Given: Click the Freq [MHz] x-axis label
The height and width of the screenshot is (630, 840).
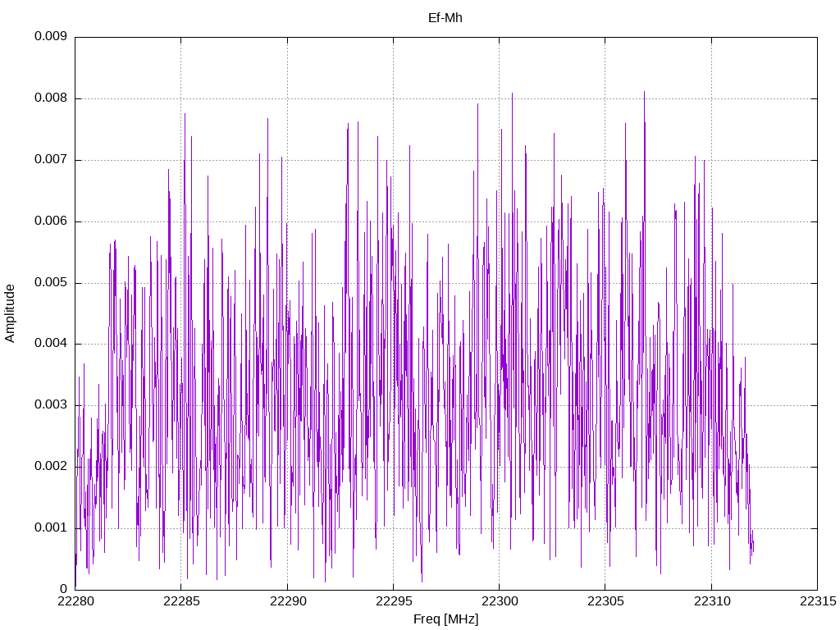Looking at the screenshot, I should [x=445, y=619].
